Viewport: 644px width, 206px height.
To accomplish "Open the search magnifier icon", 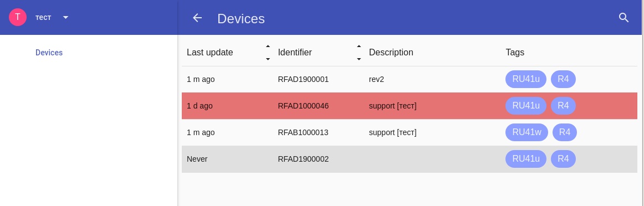I will tap(623, 18).
